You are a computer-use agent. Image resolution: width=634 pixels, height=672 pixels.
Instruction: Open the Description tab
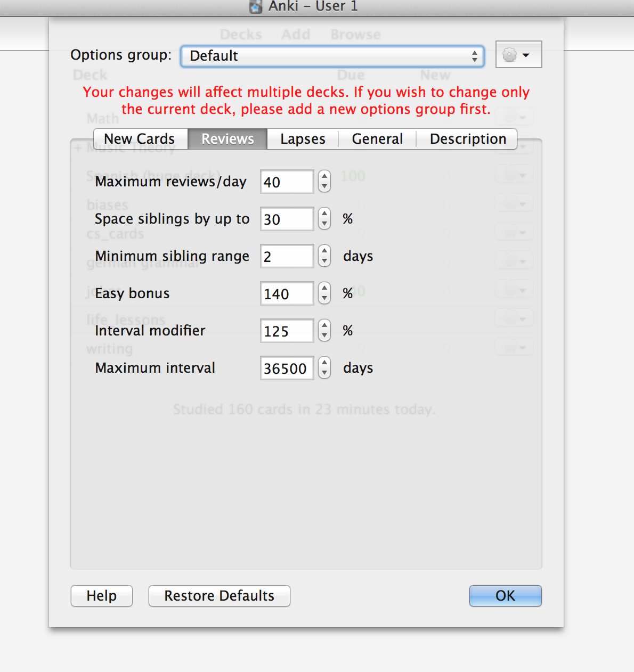tap(467, 139)
